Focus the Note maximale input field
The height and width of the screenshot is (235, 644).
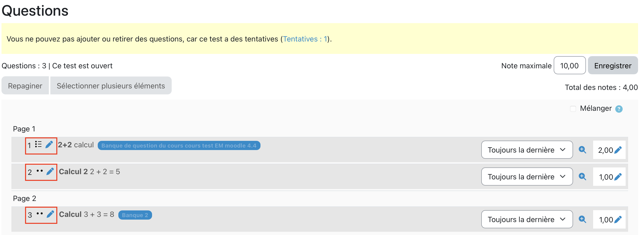click(569, 65)
